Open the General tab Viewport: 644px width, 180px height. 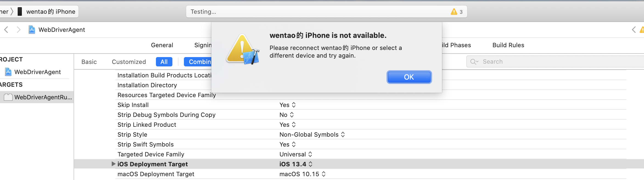162,45
